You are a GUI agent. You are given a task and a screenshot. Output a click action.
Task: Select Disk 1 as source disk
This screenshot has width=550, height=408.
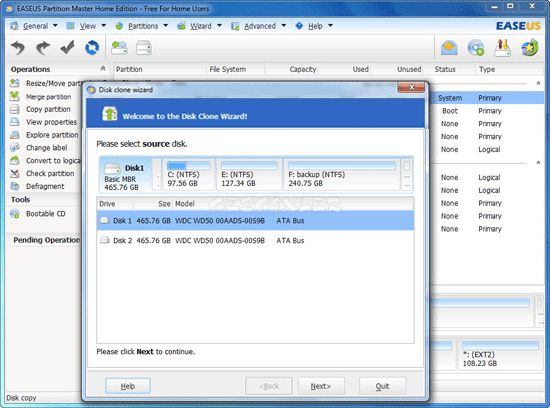[x=255, y=221]
